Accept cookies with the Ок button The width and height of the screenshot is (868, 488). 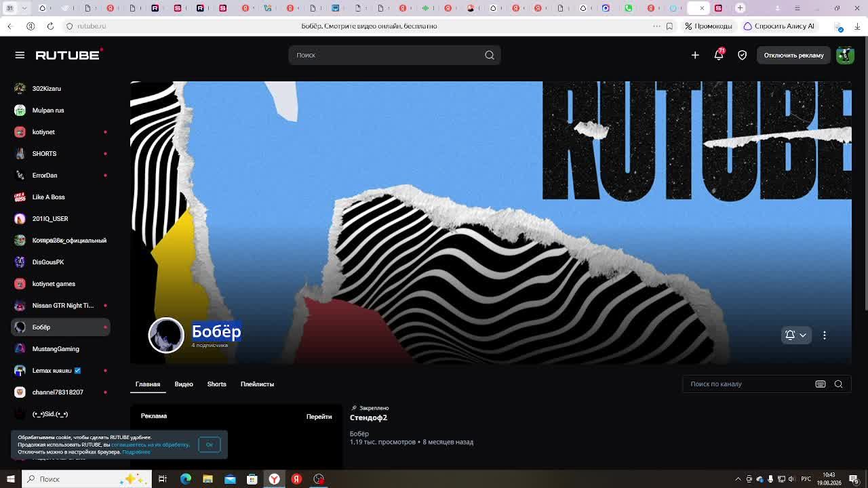pos(210,445)
